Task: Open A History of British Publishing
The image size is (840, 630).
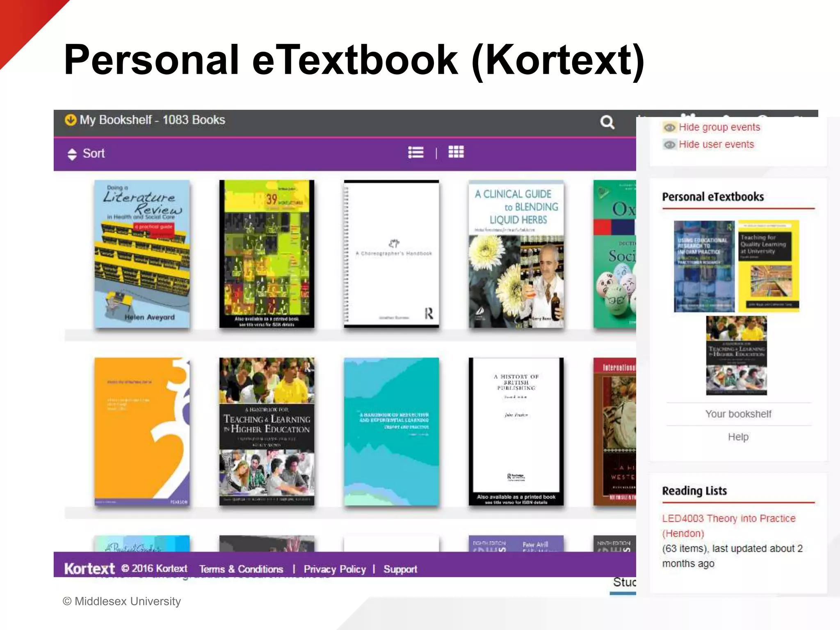Action: coord(516,431)
